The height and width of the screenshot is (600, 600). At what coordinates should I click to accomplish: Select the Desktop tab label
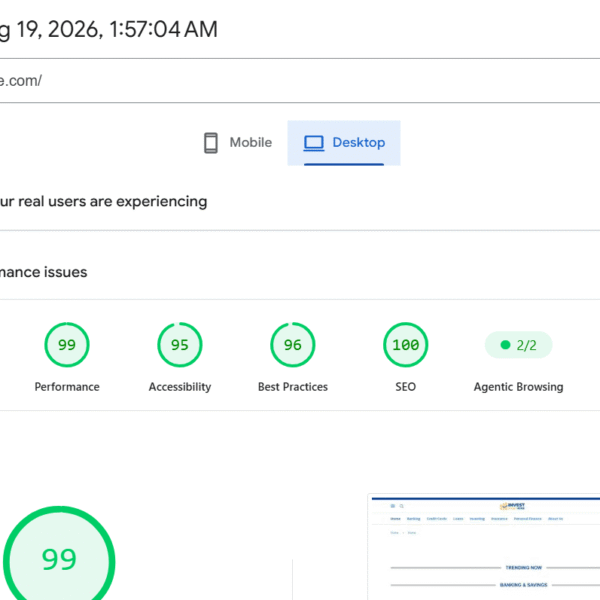(359, 142)
